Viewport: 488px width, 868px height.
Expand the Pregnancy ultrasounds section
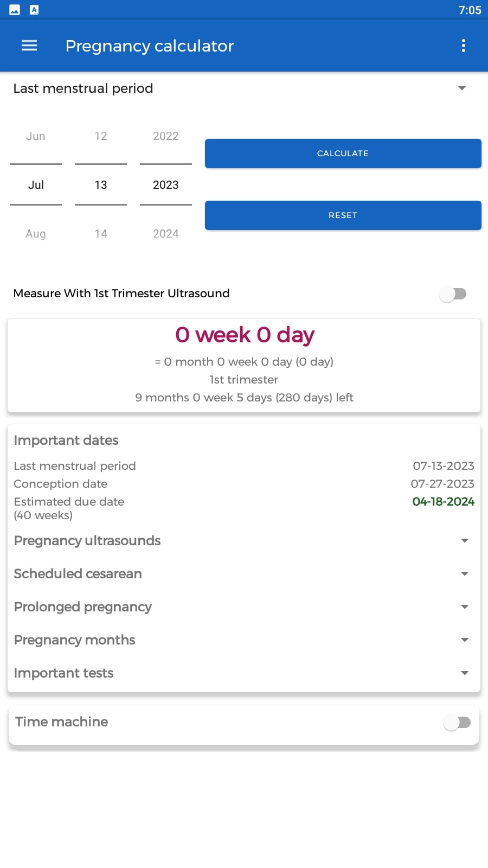(244, 541)
